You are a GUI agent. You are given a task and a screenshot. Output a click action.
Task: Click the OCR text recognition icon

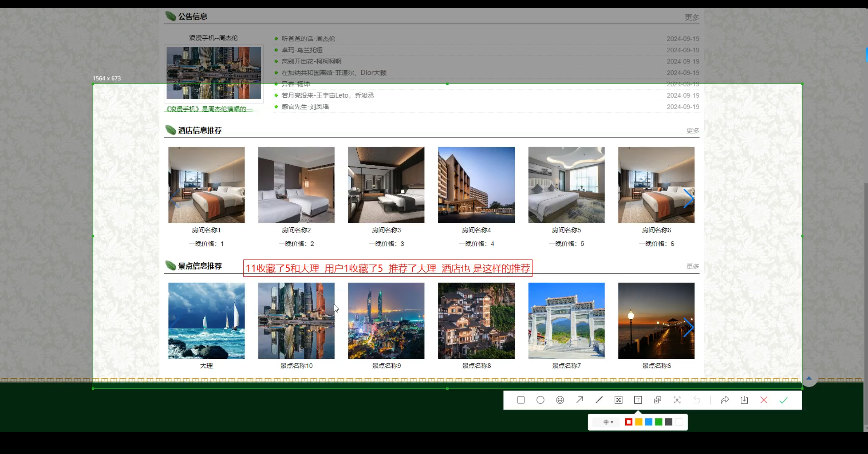click(677, 400)
